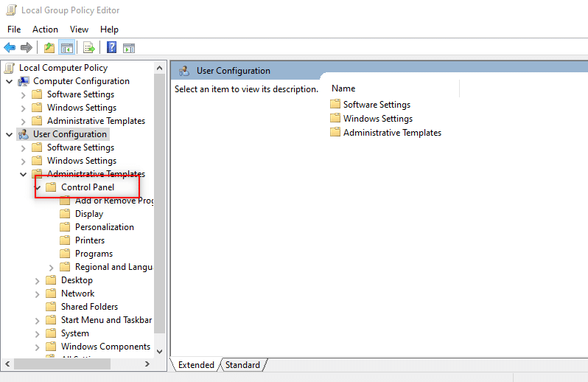The height and width of the screenshot is (382, 588).
Task: Click Start Menu and Taskbar folder icon
Action: click(51, 320)
